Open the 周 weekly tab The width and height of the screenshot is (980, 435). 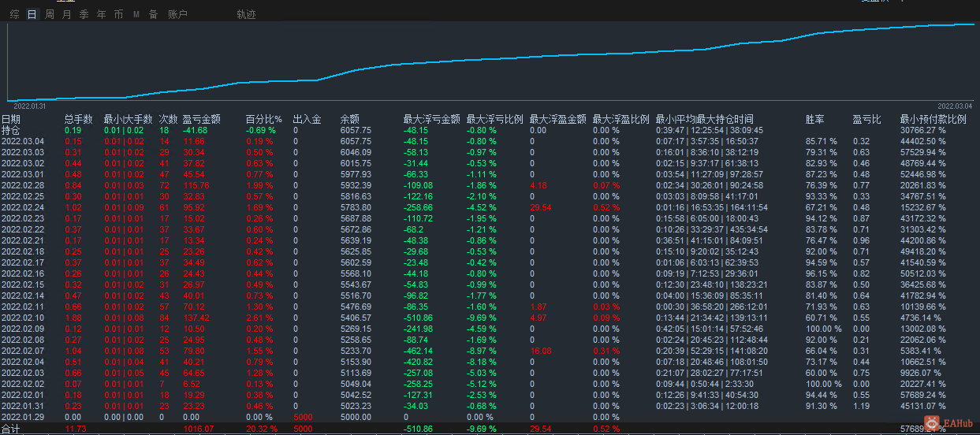pos(50,14)
